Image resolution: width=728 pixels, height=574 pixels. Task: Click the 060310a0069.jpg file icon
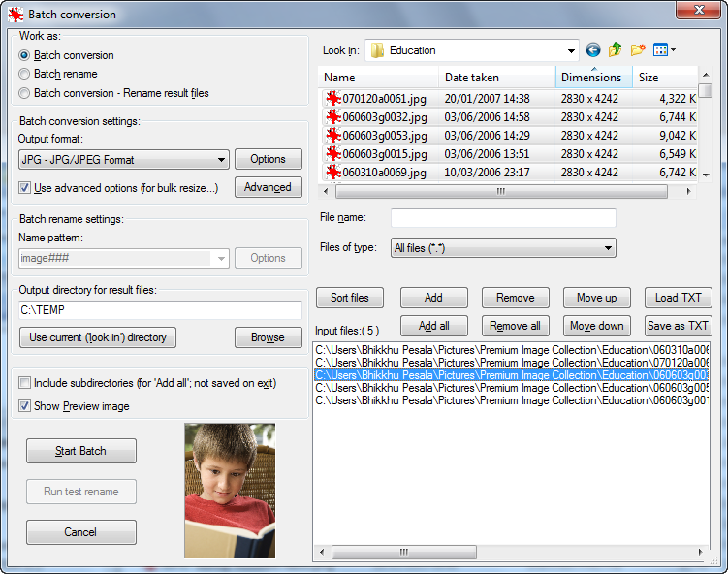pos(333,173)
